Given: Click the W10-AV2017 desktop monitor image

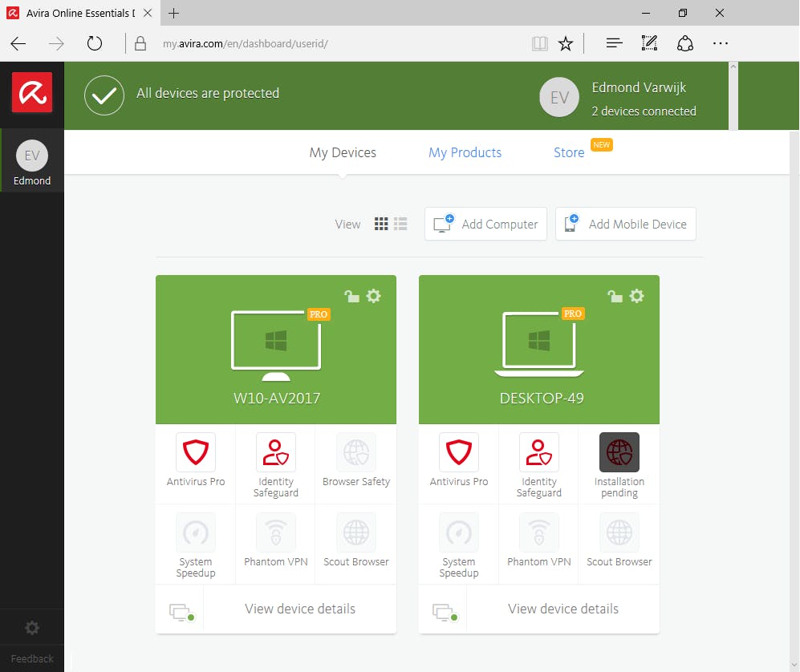Looking at the screenshot, I should 276,345.
